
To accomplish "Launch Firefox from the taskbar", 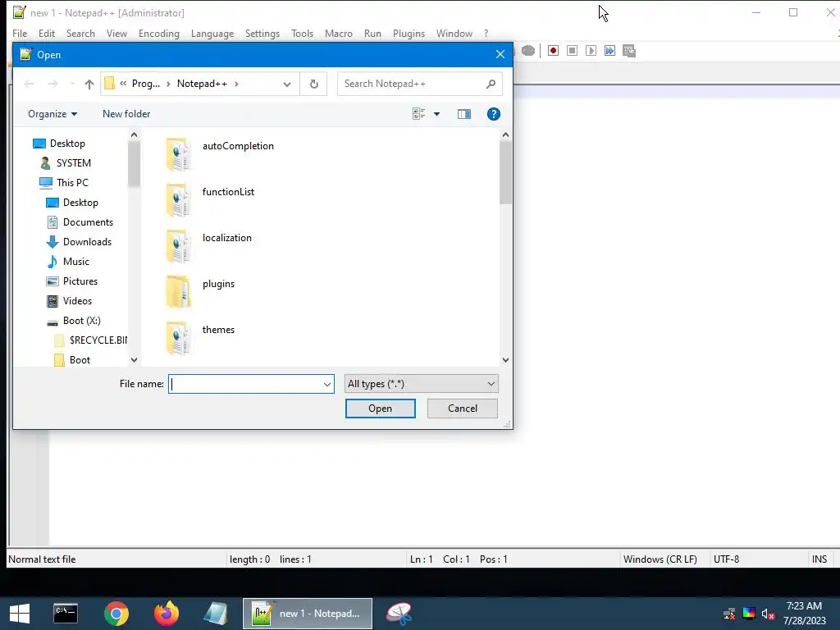I will pyautogui.click(x=166, y=614).
